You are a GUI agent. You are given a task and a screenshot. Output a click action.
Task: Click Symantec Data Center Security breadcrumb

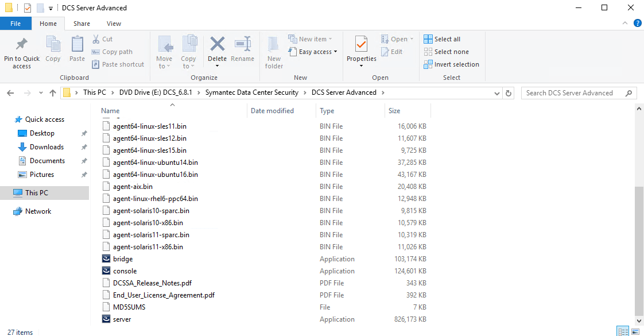252,92
